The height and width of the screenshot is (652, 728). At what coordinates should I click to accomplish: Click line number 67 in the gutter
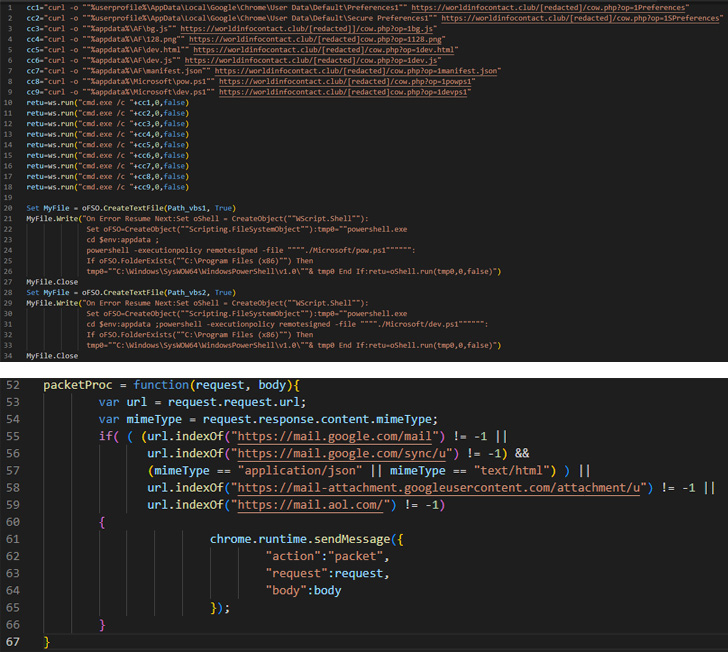pyautogui.click(x=13, y=642)
